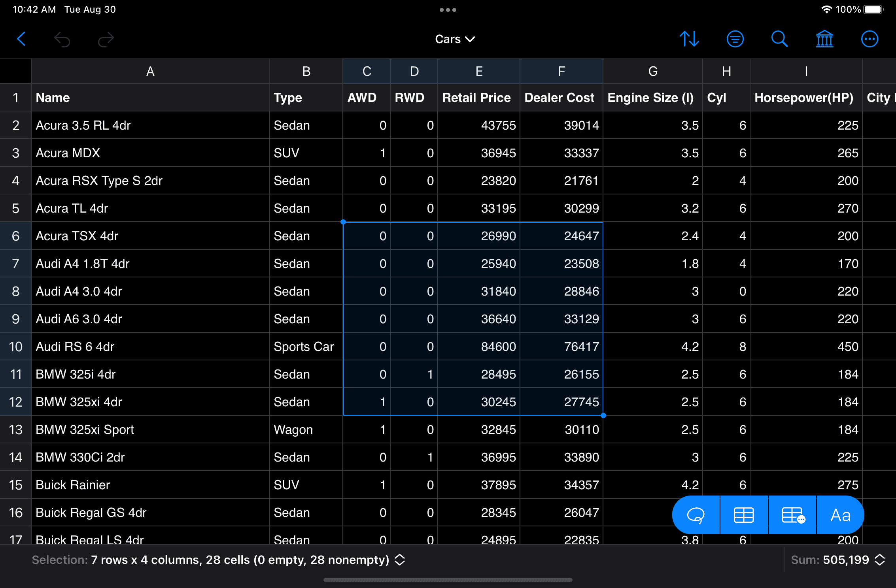Click the table grid button
This screenshot has height=588, width=896.
pos(744,515)
